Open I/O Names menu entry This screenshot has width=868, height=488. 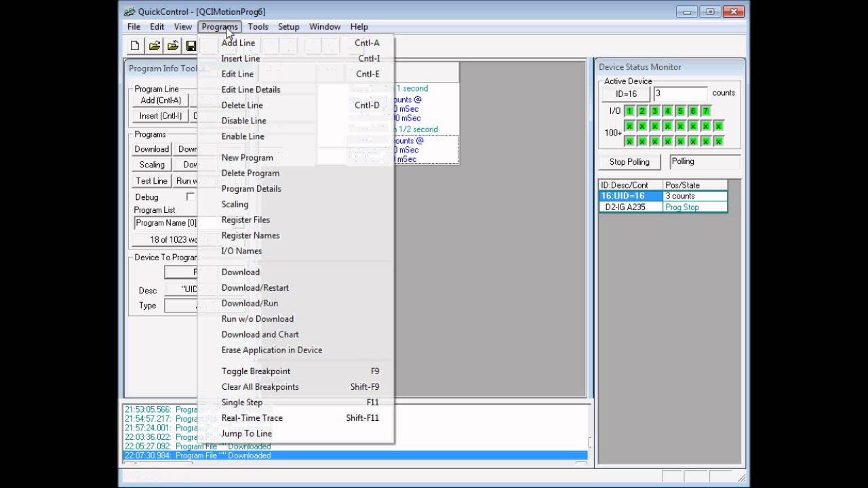296,251
